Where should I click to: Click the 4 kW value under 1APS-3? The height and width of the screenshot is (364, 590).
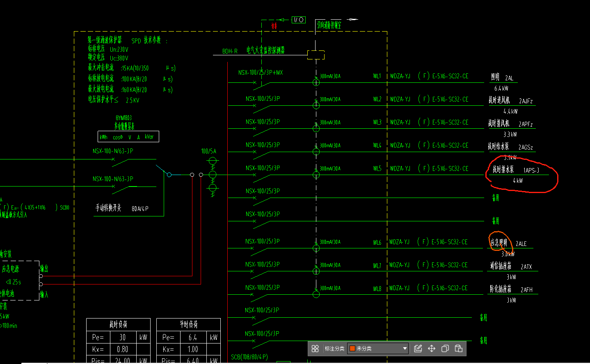click(x=518, y=180)
